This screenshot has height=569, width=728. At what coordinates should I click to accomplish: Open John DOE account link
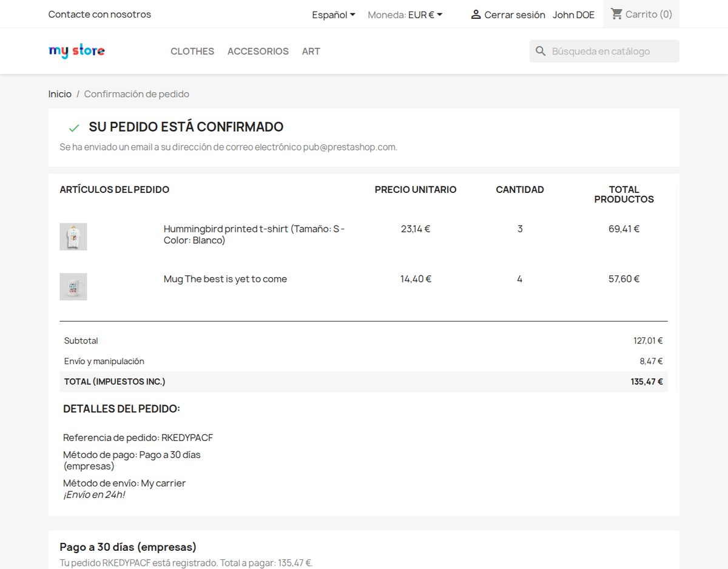coord(573,15)
